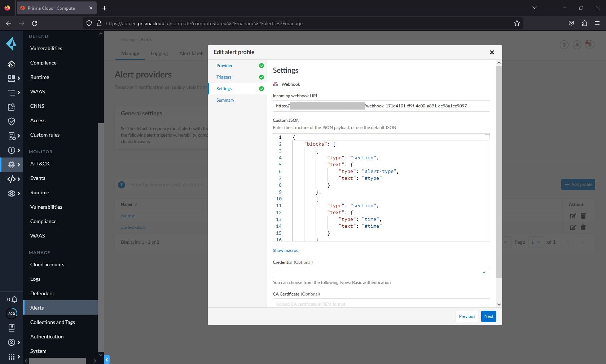The width and height of the screenshot is (606, 364).
Task: Open Firefox hamburger application menu
Action: [x=597, y=23]
